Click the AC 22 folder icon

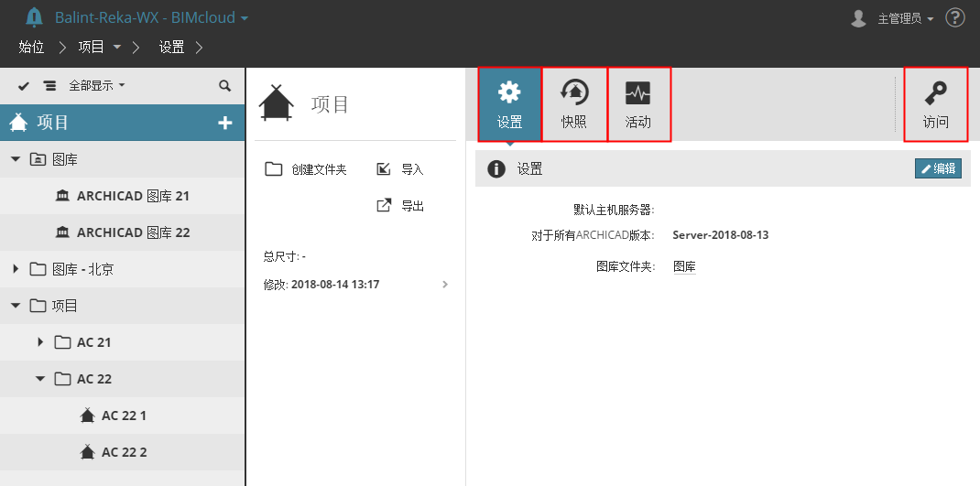click(62, 379)
